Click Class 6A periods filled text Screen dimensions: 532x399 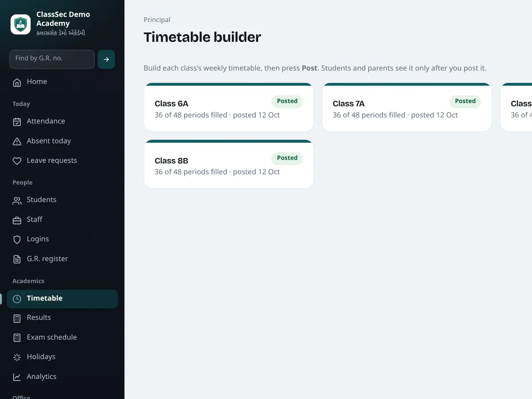click(x=217, y=115)
